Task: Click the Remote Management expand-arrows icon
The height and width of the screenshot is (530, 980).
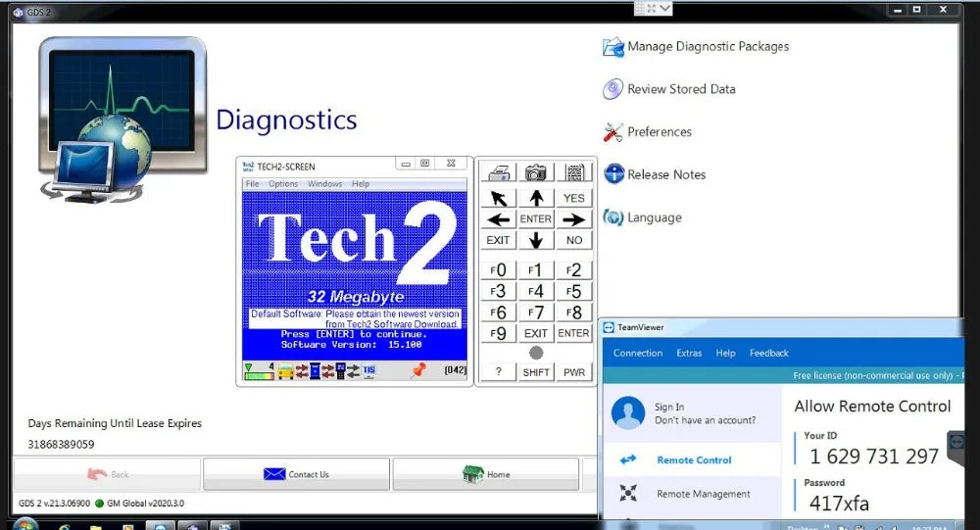Action: (628, 493)
